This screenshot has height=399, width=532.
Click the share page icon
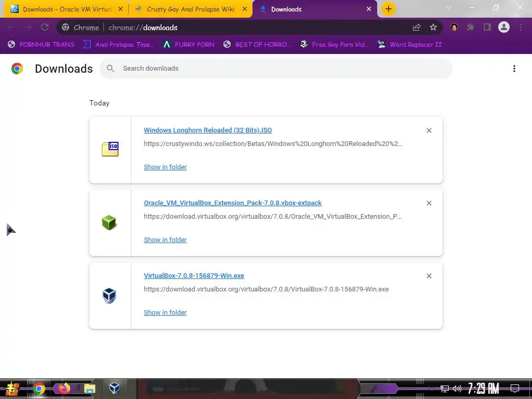tap(417, 28)
